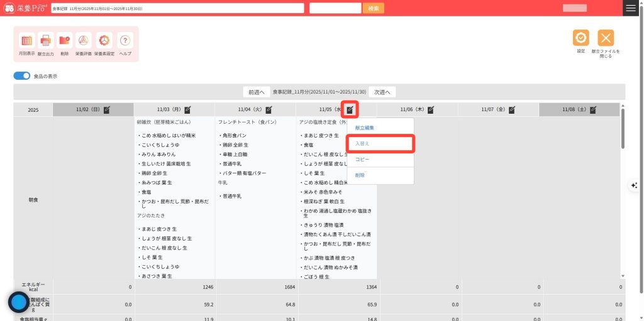Go to the next week with 次週へ
Viewport: 644px width, 321px height.
pyautogui.click(x=382, y=92)
